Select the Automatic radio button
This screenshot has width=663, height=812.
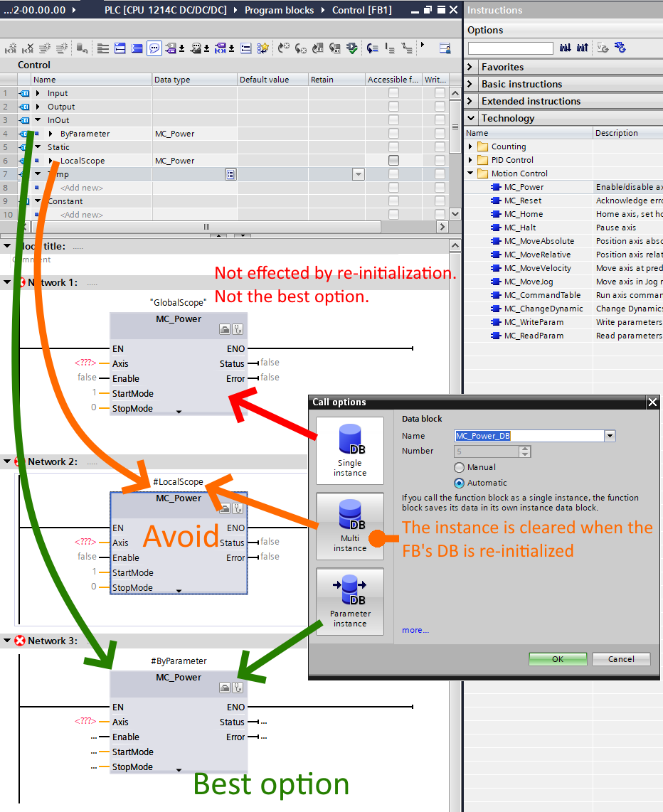(459, 483)
